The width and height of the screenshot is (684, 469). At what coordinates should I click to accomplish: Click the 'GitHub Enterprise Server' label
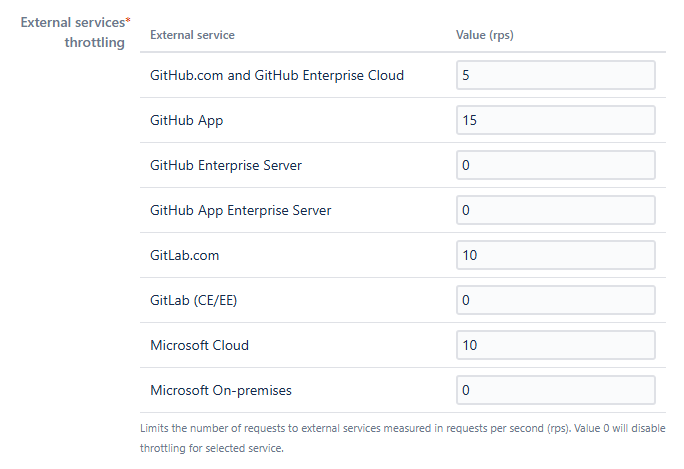(x=226, y=165)
